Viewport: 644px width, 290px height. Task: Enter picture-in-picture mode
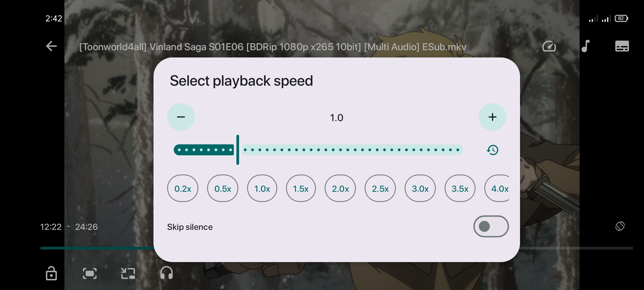point(128,273)
